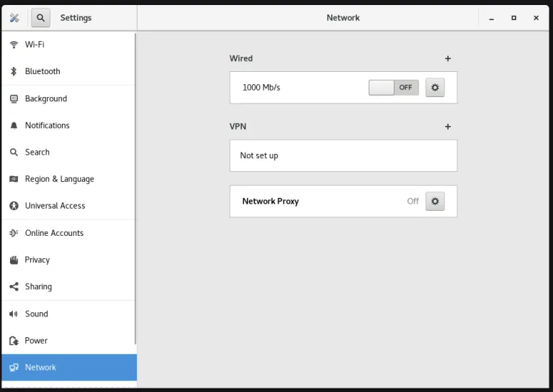Click the Wired section heading

241,58
